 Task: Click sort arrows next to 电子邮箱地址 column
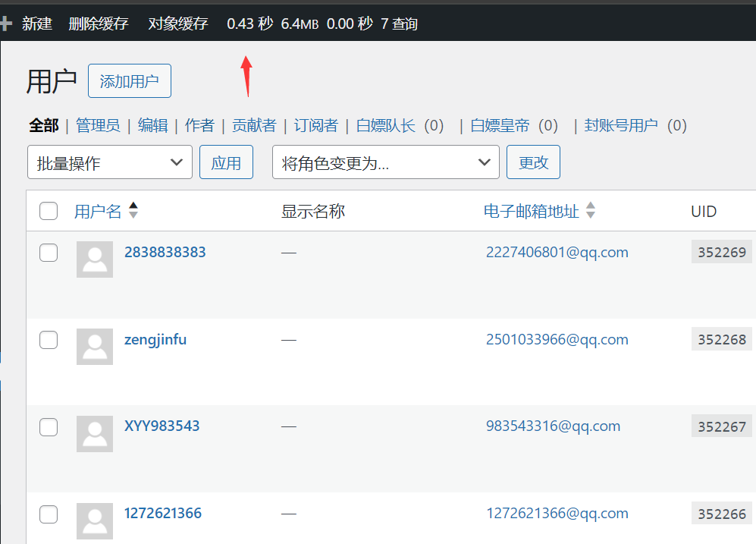point(591,211)
